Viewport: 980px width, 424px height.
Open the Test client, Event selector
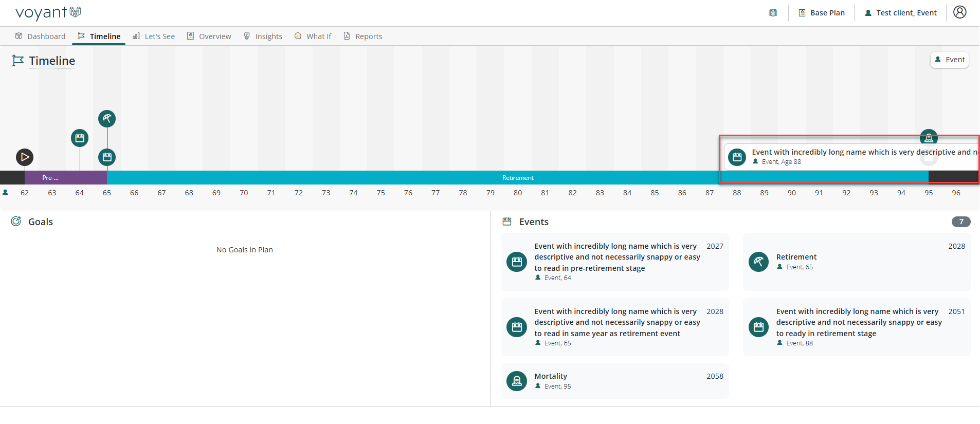coord(900,13)
